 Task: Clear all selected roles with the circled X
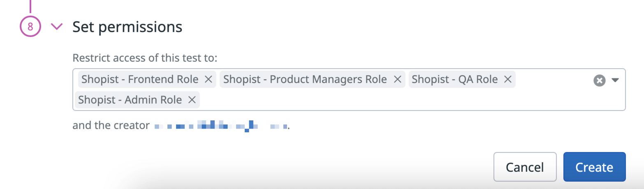tap(599, 81)
